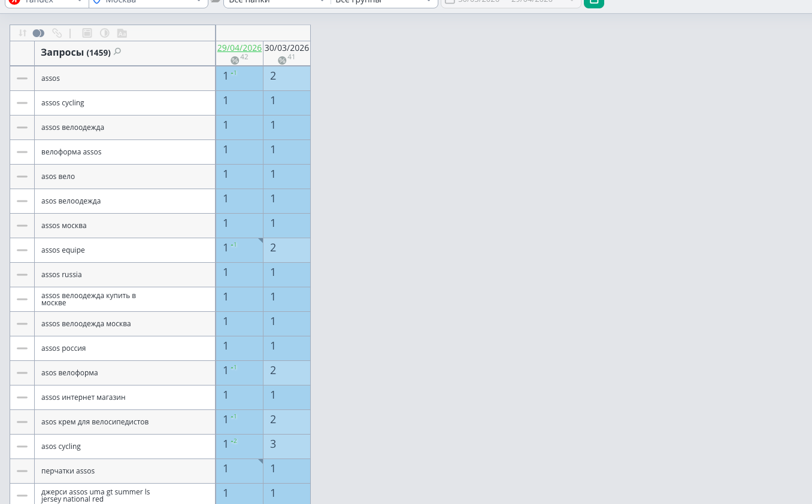Expand the Все группы groups dropdown
This screenshot has width=812, height=504.
[384, 2]
